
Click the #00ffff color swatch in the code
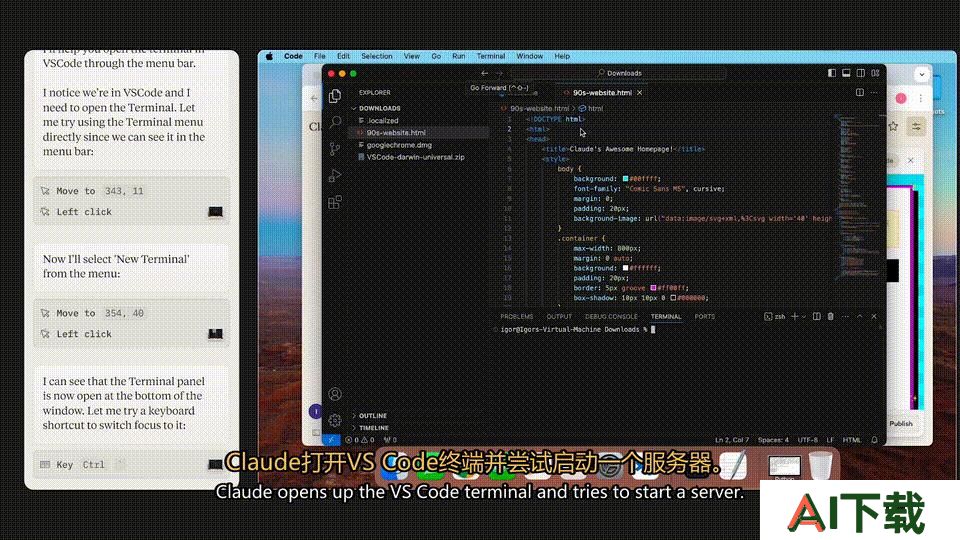click(625, 179)
